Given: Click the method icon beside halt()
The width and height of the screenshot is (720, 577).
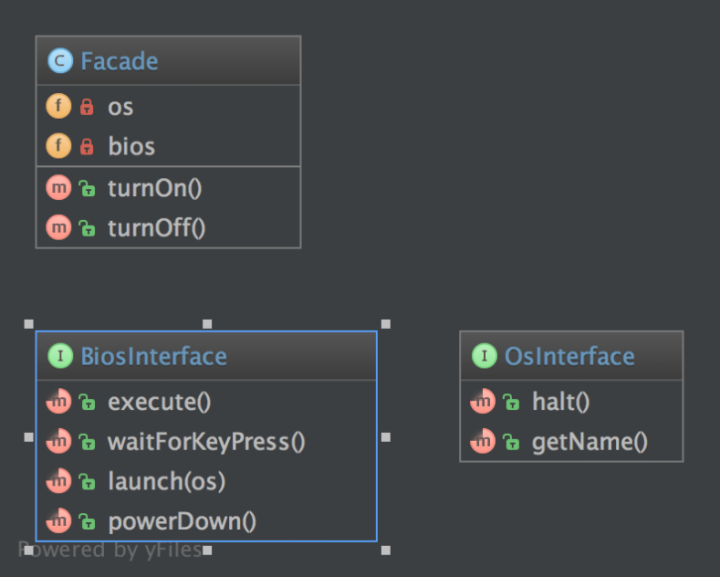Looking at the screenshot, I should 484,402.
